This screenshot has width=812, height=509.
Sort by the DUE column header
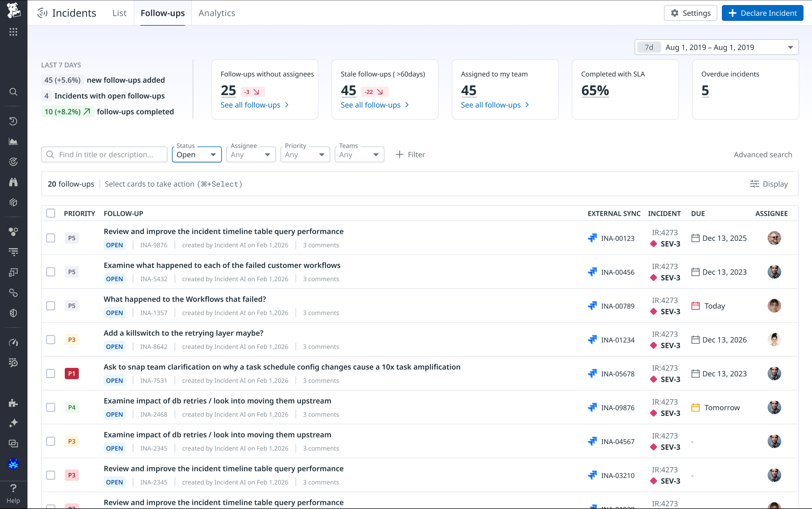[x=698, y=213]
